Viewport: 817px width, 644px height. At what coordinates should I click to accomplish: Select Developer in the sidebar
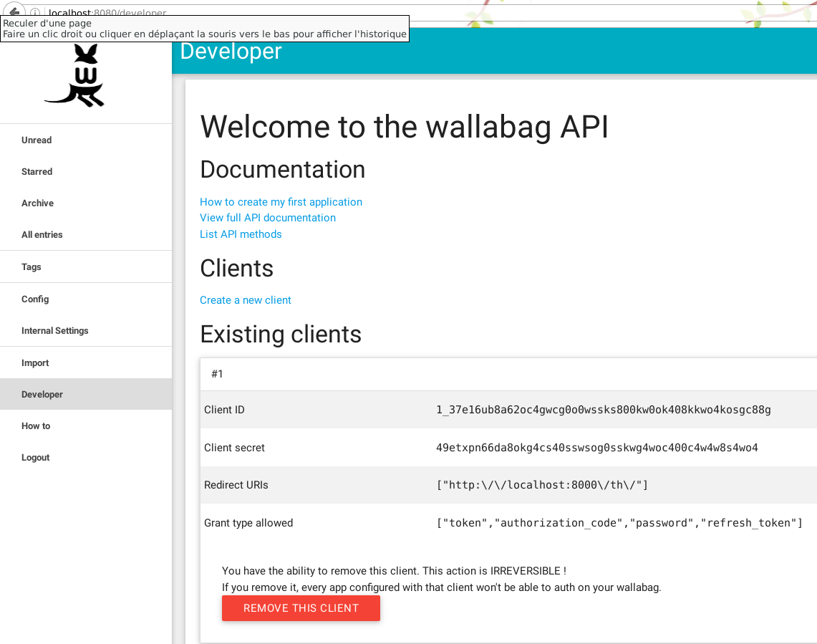42,394
